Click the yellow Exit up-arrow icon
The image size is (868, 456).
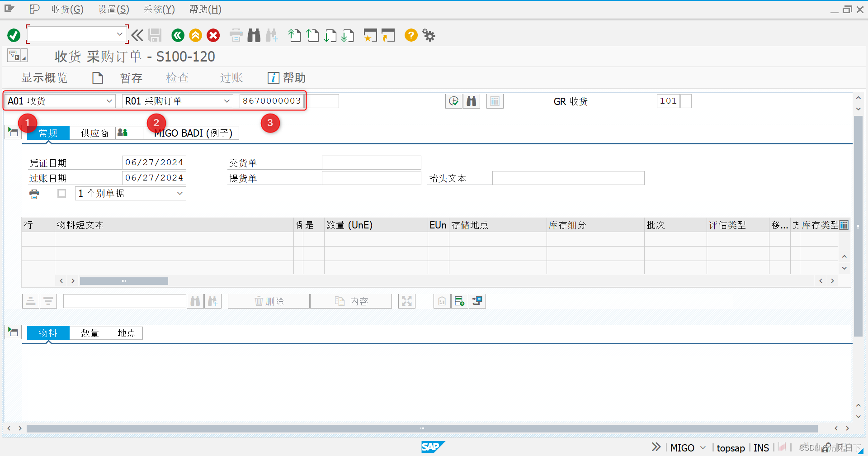pos(196,35)
